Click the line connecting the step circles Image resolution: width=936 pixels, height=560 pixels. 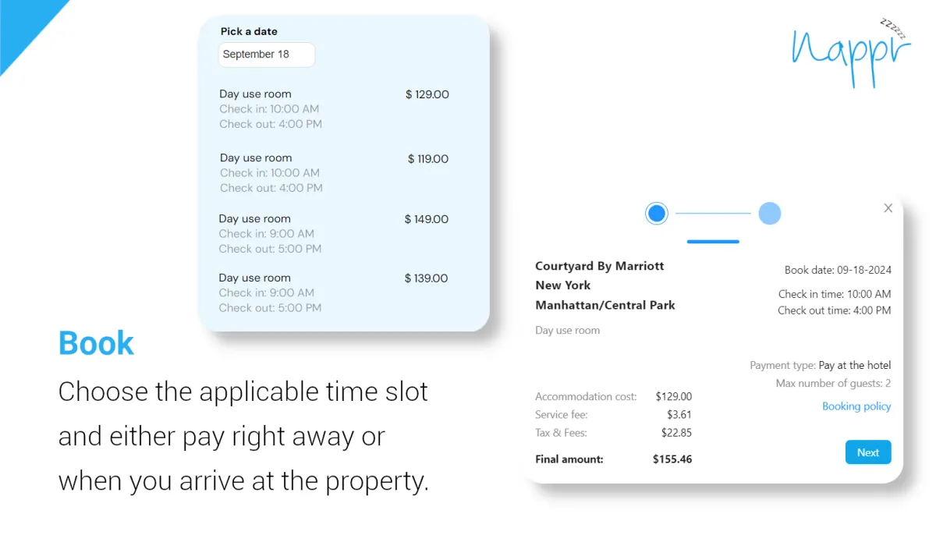pos(713,213)
